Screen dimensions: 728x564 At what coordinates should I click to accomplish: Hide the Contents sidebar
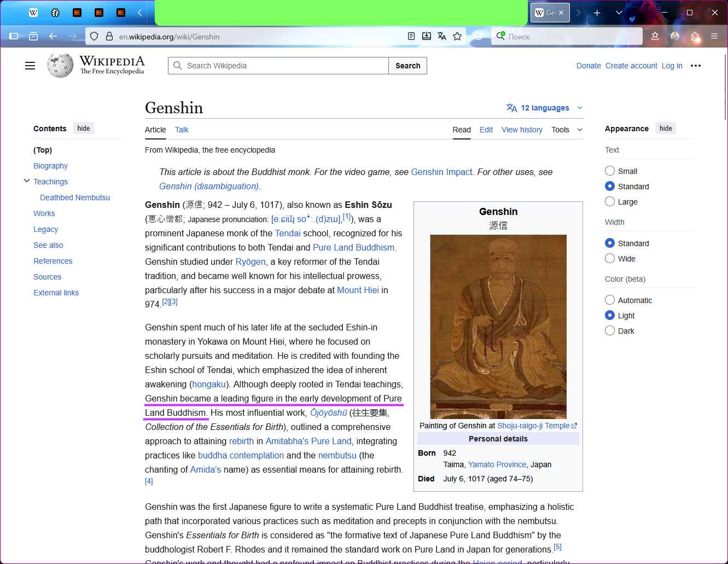(84, 128)
